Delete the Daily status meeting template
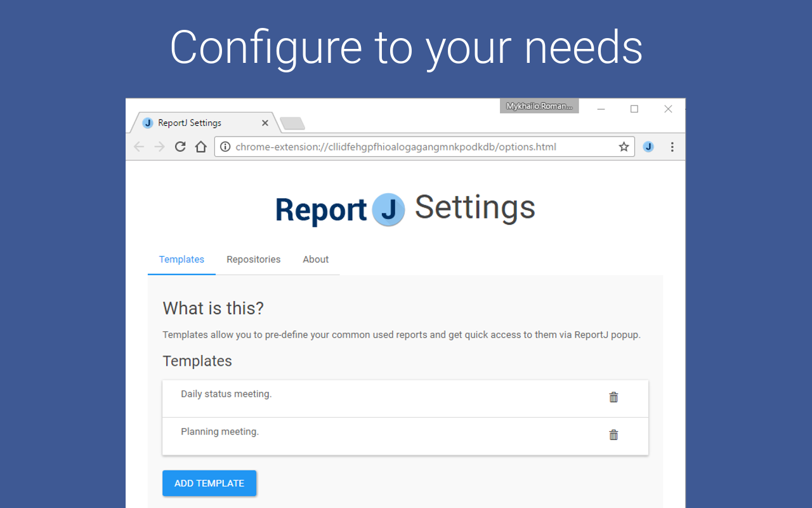Screen dimensions: 812x508 pos(613,398)
